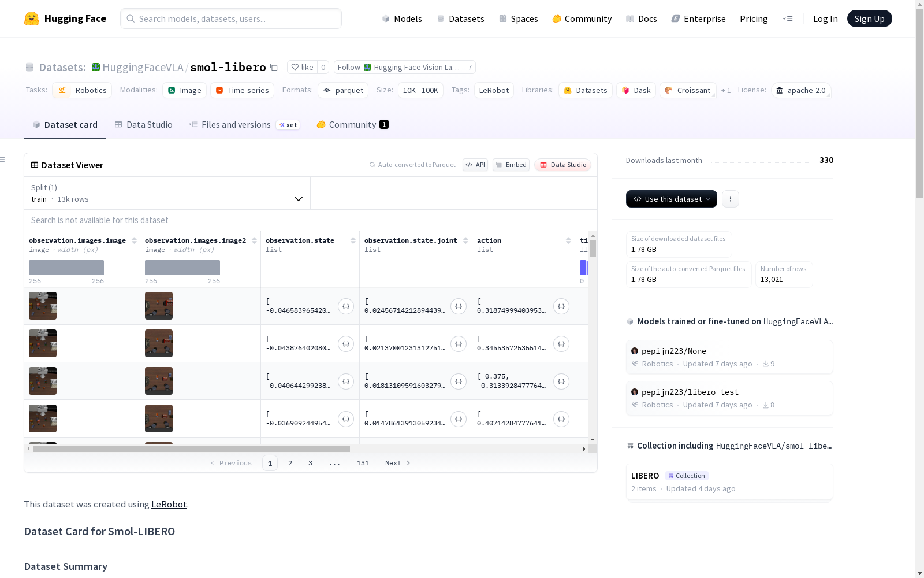Click the Embed button
Image resolution: width=924 pixels, height=578 pixels.
tap(511, 165)
